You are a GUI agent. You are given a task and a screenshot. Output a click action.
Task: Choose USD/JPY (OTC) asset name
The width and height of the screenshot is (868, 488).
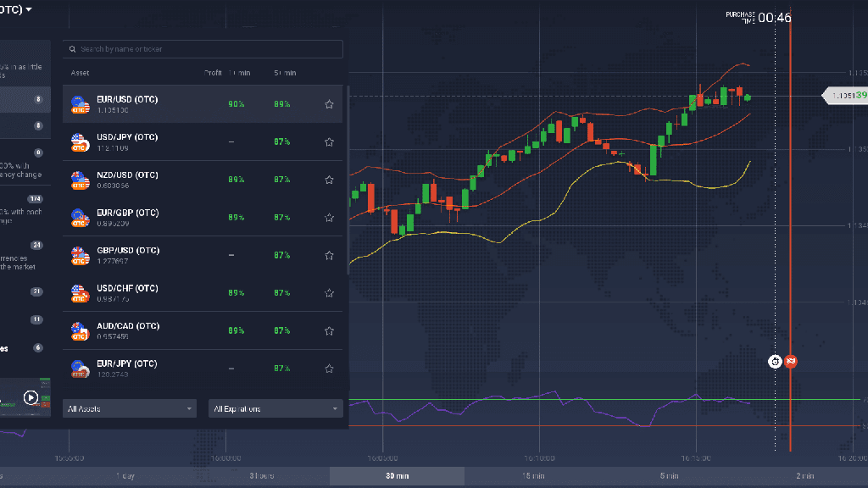click(x=127, y=137)
